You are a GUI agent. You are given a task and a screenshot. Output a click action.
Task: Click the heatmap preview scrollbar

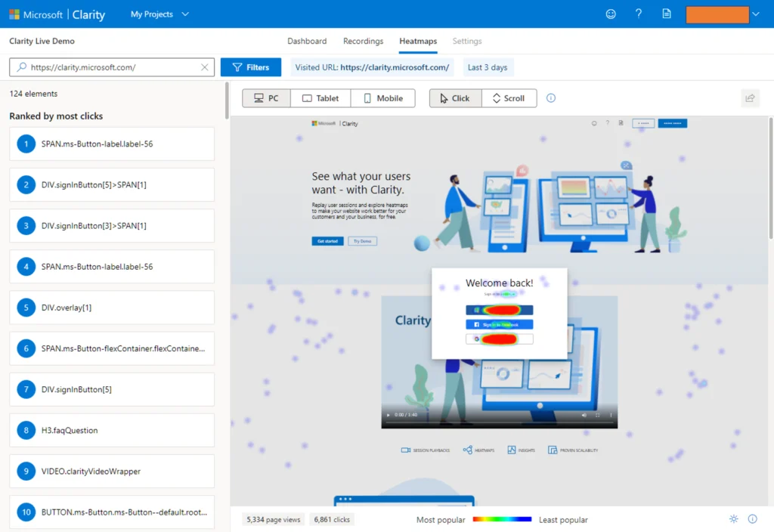(770, 178)
